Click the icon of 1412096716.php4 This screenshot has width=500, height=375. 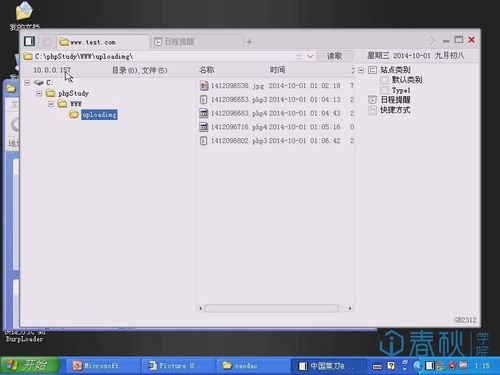tap(204, 127)
